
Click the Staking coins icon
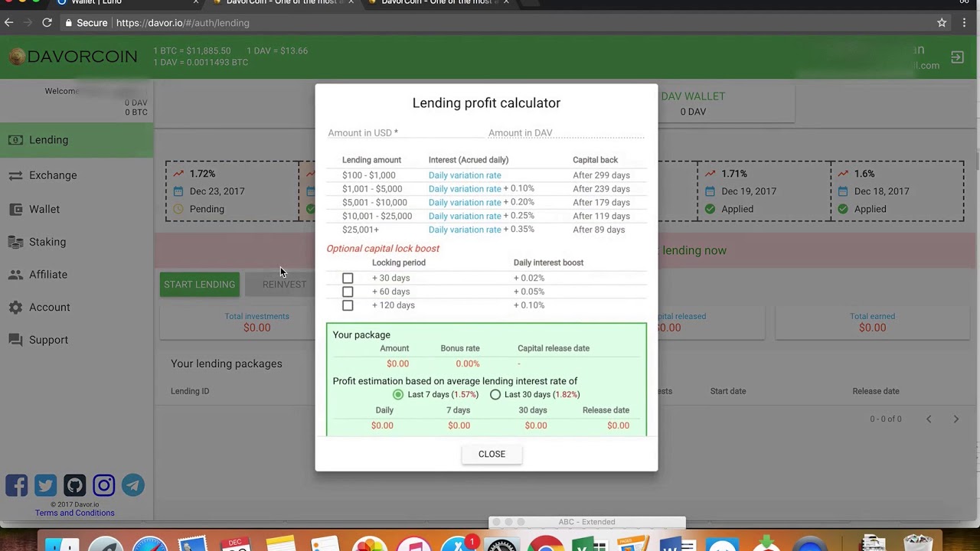15,242
